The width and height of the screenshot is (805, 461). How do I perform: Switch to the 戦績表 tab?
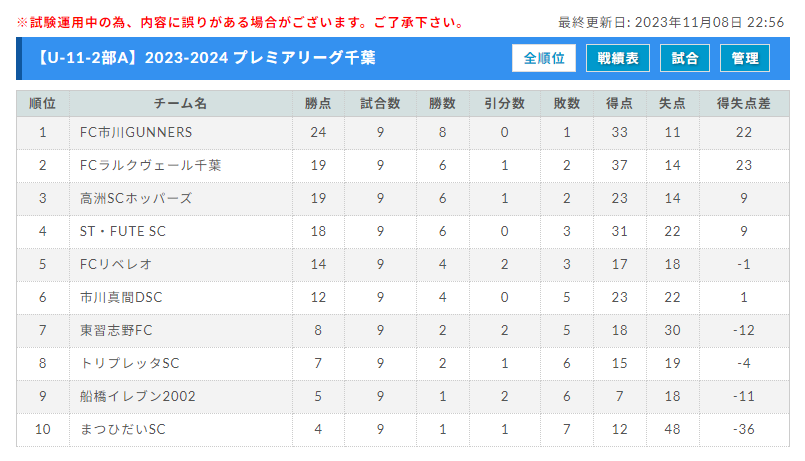[x=618, y=59]
